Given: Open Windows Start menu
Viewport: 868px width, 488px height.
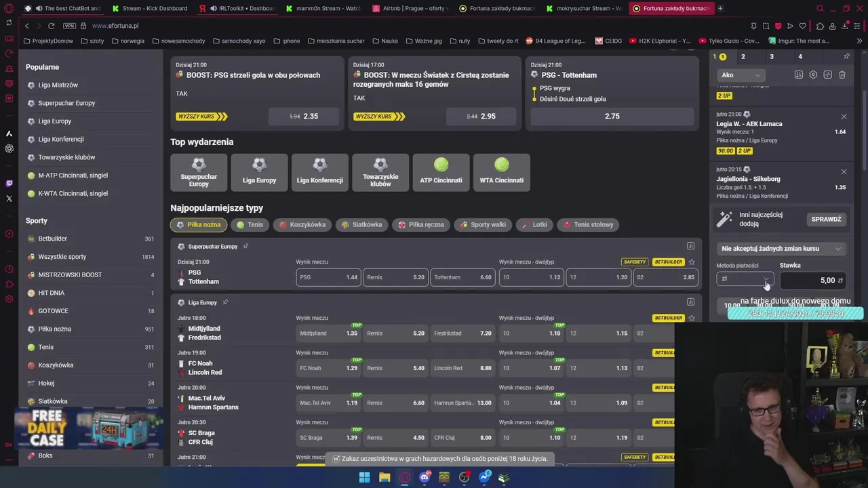Looking at the screenshot, I should 364,477.
